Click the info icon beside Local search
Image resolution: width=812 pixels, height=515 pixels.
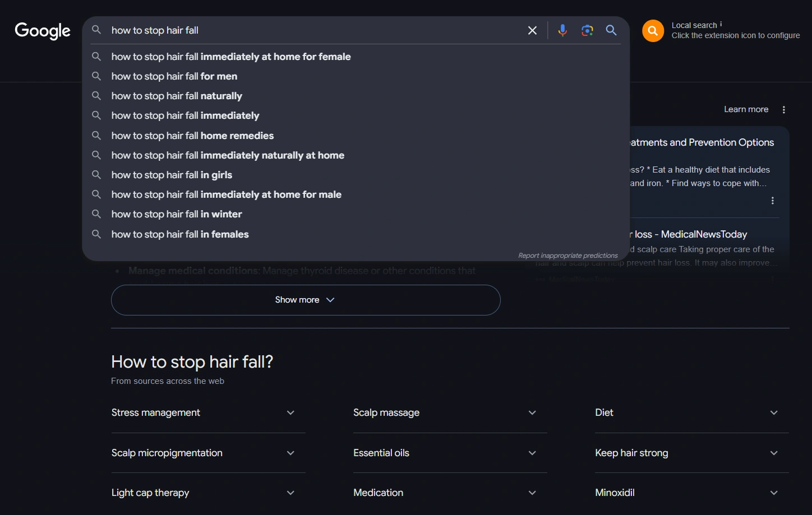pyautogui.click(x=721, y=24)
